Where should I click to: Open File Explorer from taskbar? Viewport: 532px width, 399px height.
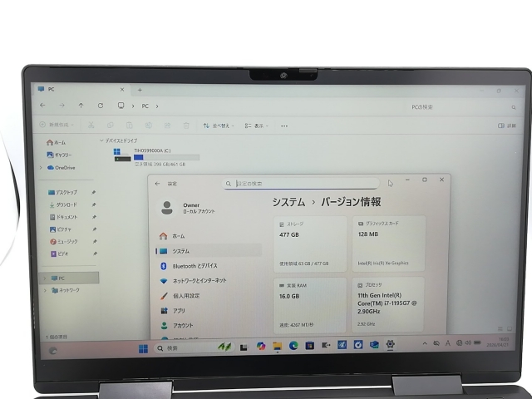tap(277, 346)
